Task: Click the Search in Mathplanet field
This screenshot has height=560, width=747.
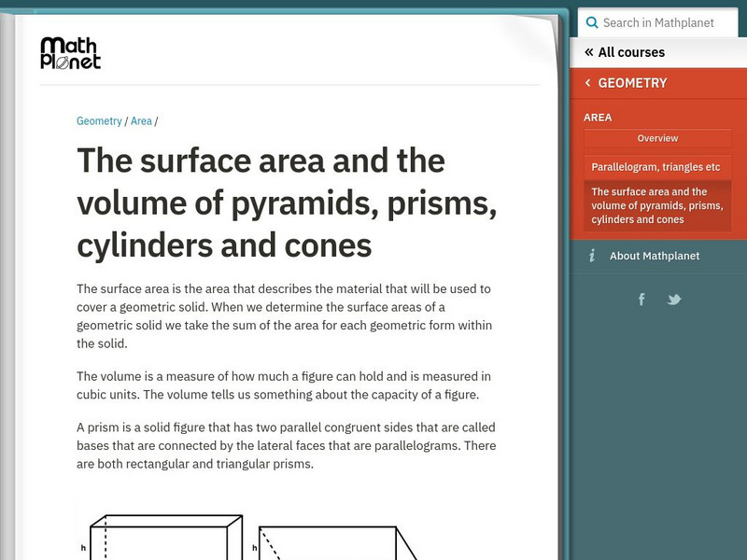Action: (658, 22)
